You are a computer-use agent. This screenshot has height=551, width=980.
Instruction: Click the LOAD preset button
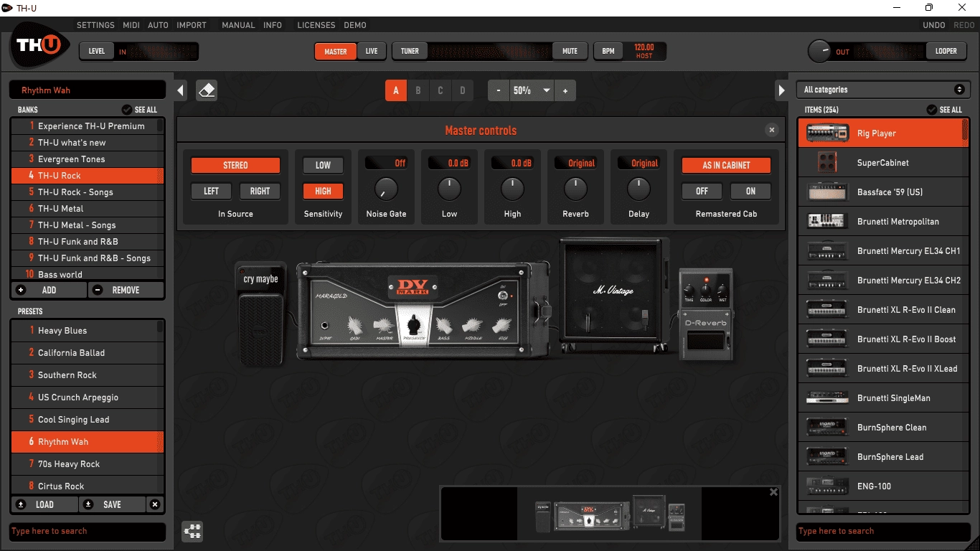[x=44, y=504]
